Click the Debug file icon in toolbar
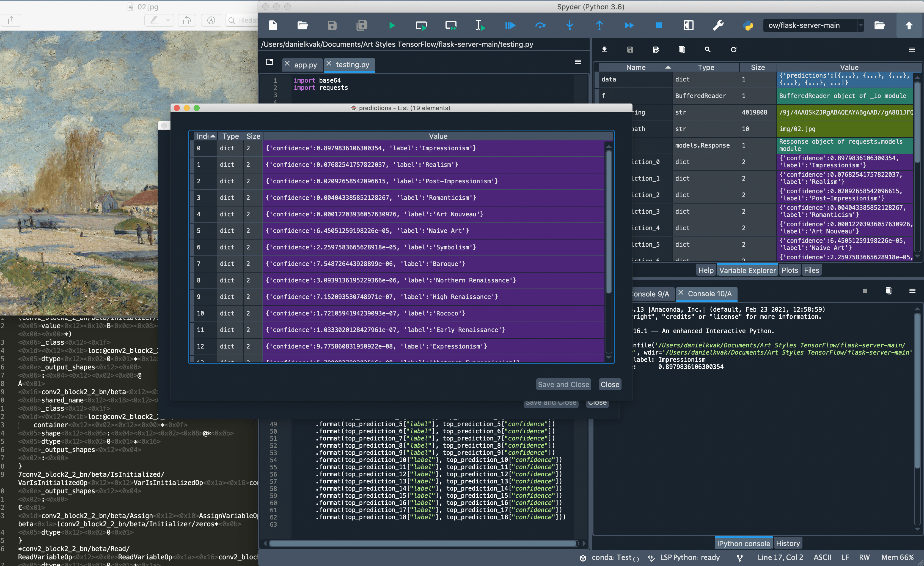 [x=510, y=26]
